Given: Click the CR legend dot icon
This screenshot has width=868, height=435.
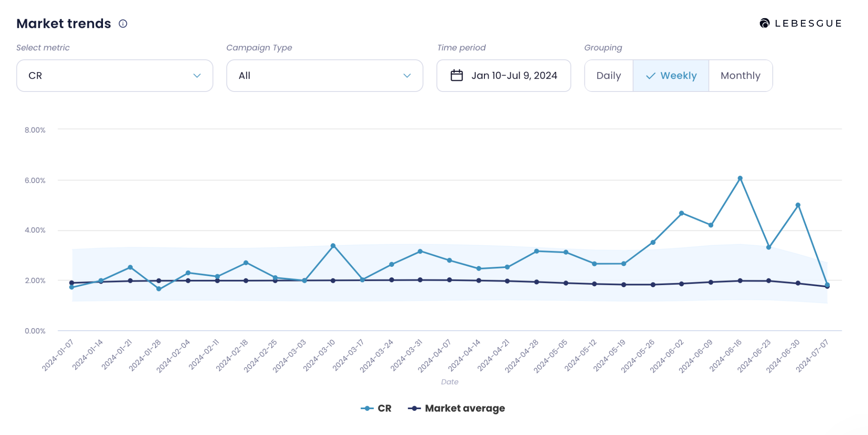Looking at the screenshot, I should [x=367, y=408].
